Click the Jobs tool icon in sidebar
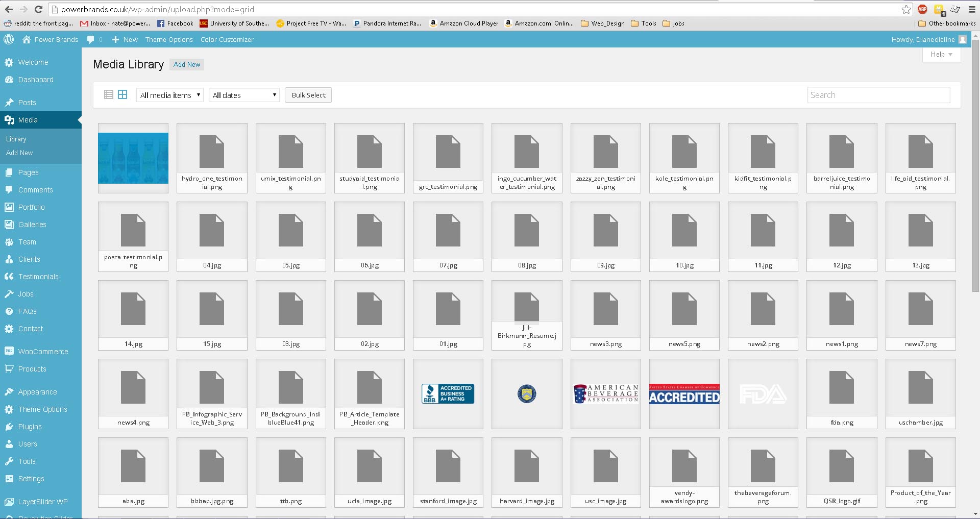The image size is (980, 519). [9, 294]
